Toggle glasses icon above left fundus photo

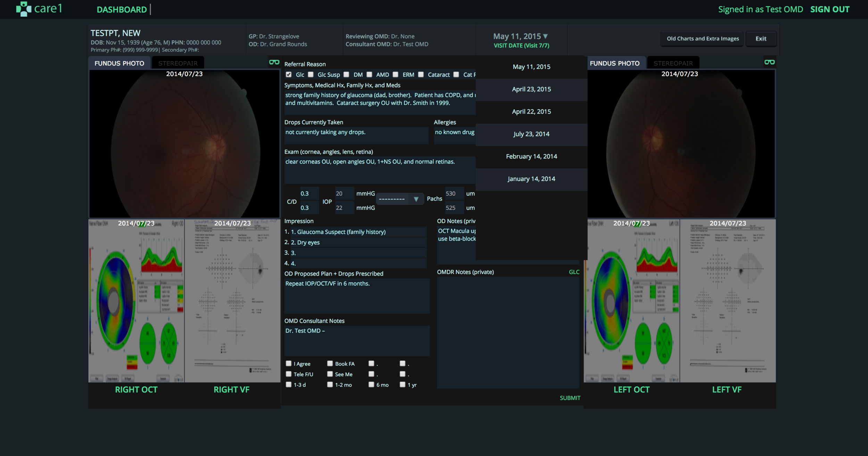[769, 62]
